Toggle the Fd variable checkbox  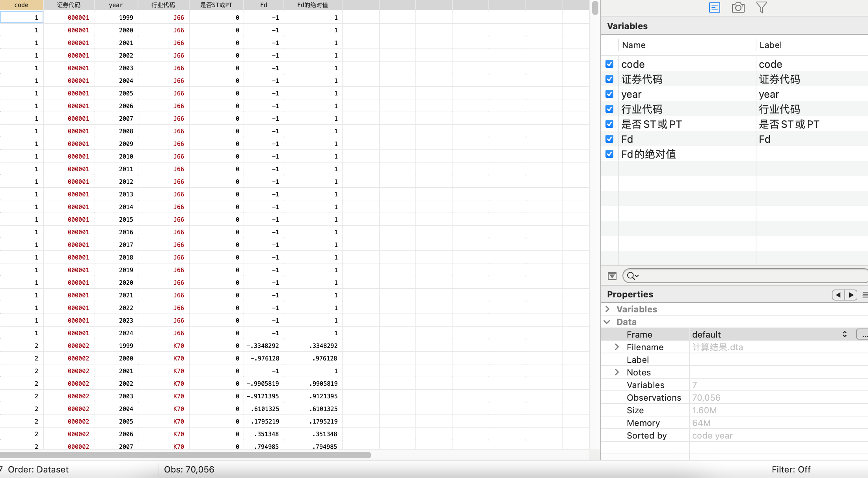(609, 139)
